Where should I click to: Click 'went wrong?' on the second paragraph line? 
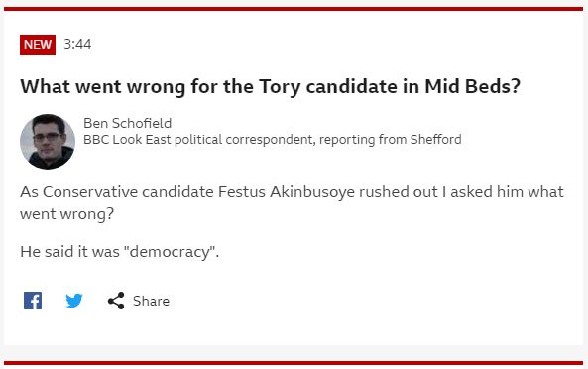point(66,214)
